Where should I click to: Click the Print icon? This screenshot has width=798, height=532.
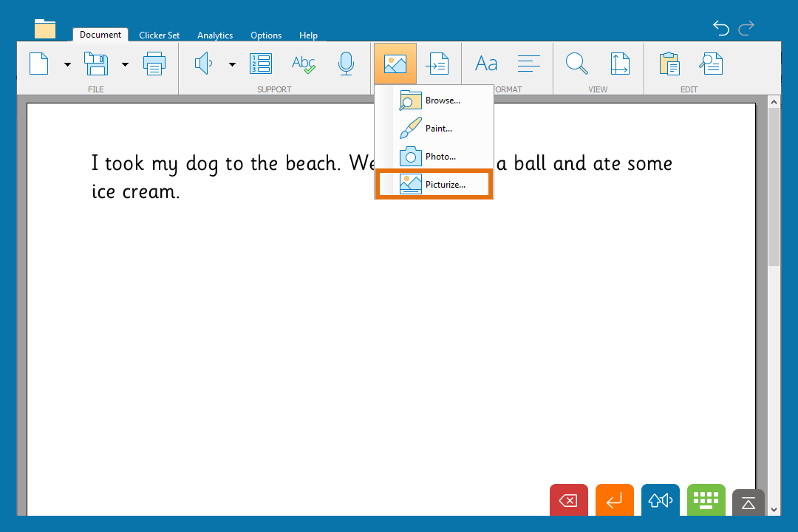(154, 64)
